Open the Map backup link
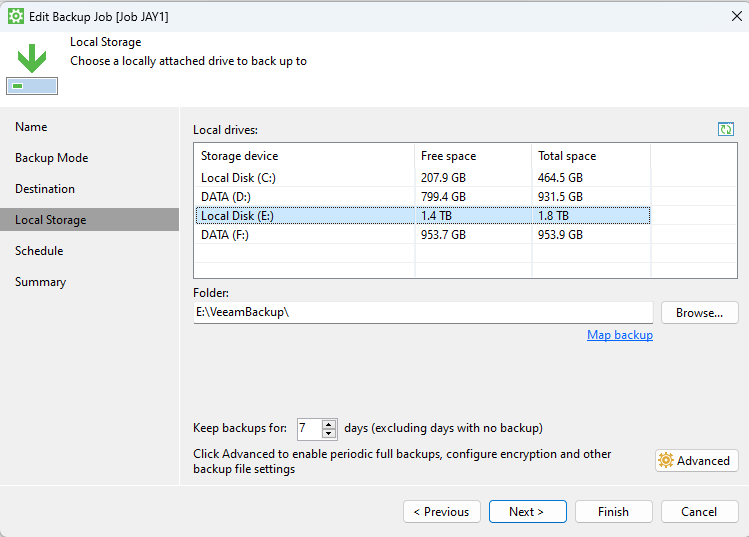The width and height of the screenshot is (749, 537). coord(620,335)
